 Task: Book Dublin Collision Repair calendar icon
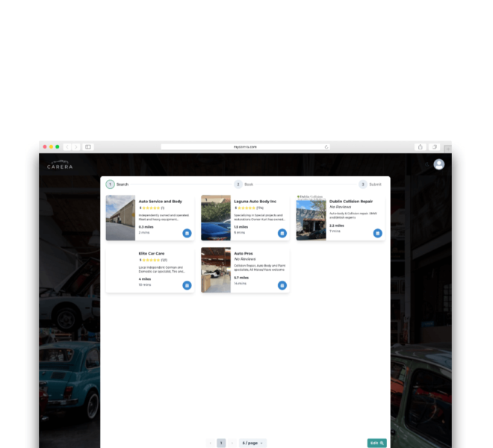click(378, 233)
